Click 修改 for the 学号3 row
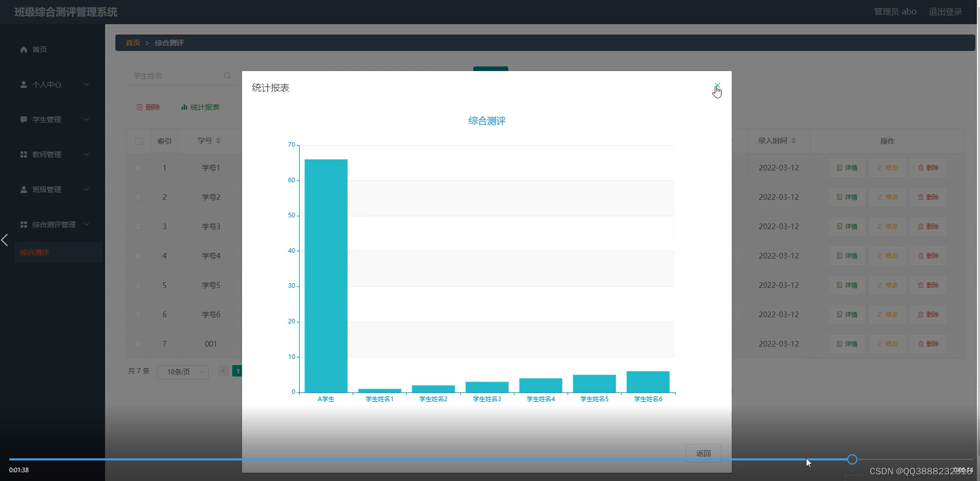 coord(887,227)
